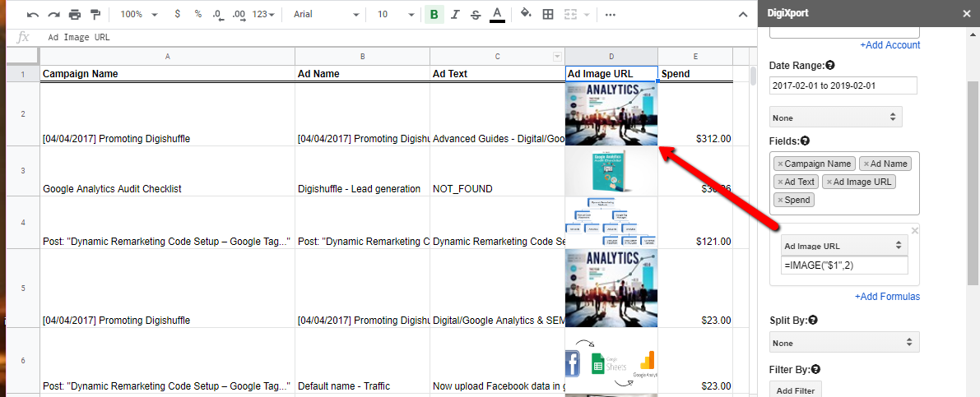This screenshot has height=397, width=980.
Task: Select the $312.00 spend cell
Action: pos(695,114)
